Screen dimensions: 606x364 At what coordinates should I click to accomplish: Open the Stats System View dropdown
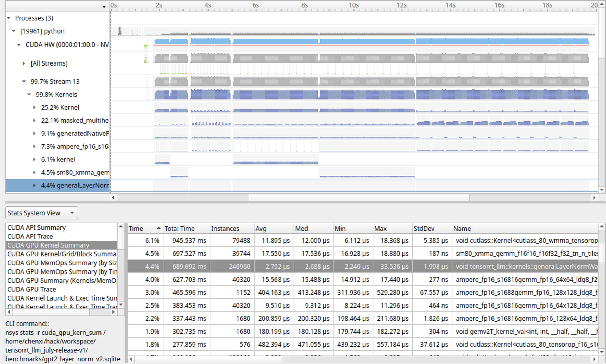(x=42, y=213)
